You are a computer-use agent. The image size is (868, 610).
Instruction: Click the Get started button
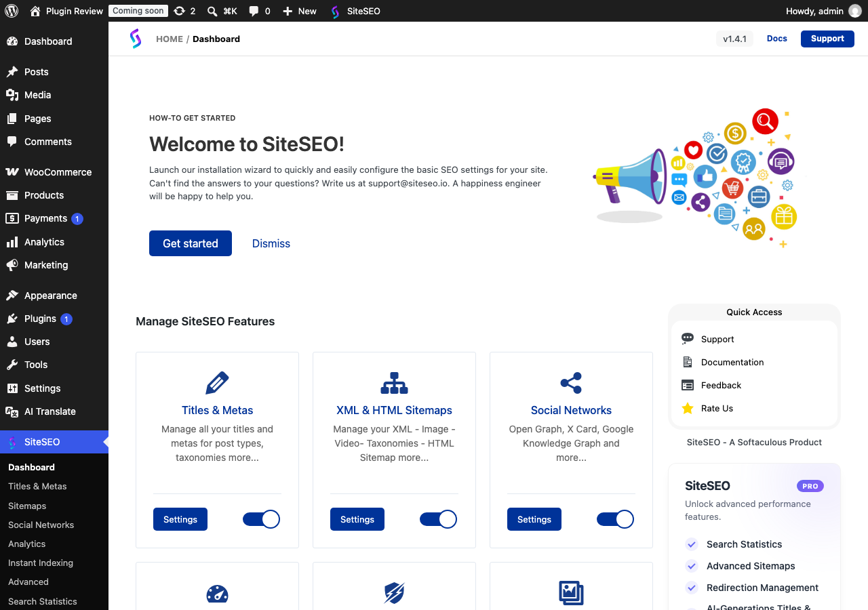[191, 243]
